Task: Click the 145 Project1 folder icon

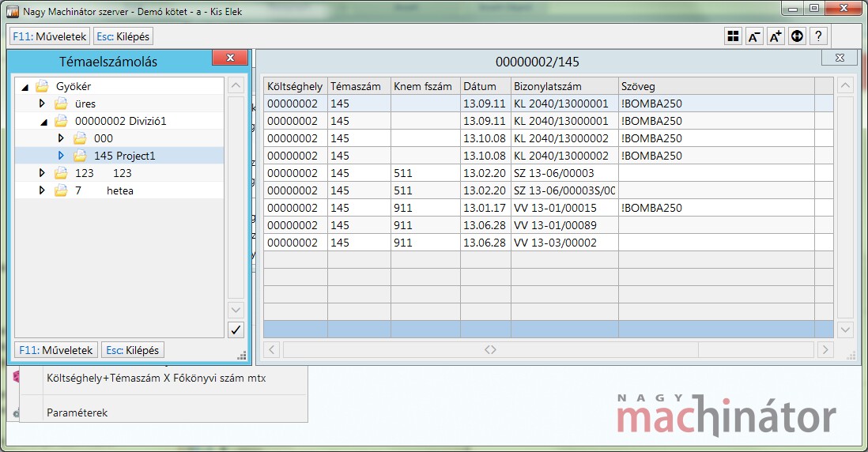Action: coord(81,156)
